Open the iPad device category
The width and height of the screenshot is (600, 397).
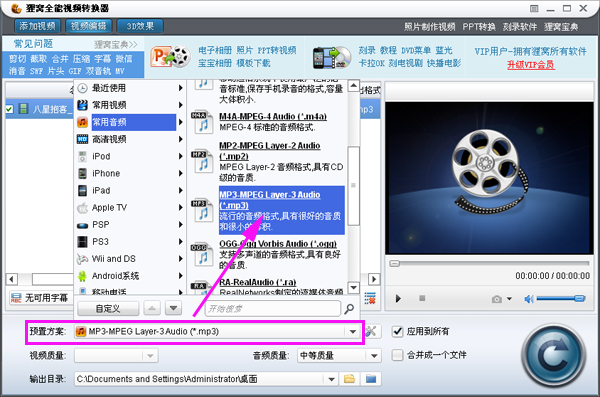point(130,190)
